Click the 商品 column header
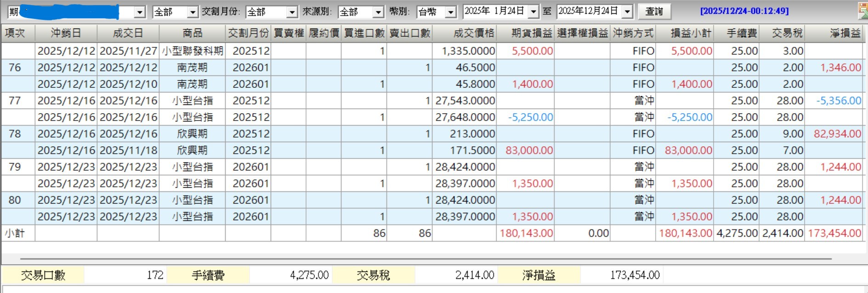This screenshot has height=293, width=868. point(192,33)
